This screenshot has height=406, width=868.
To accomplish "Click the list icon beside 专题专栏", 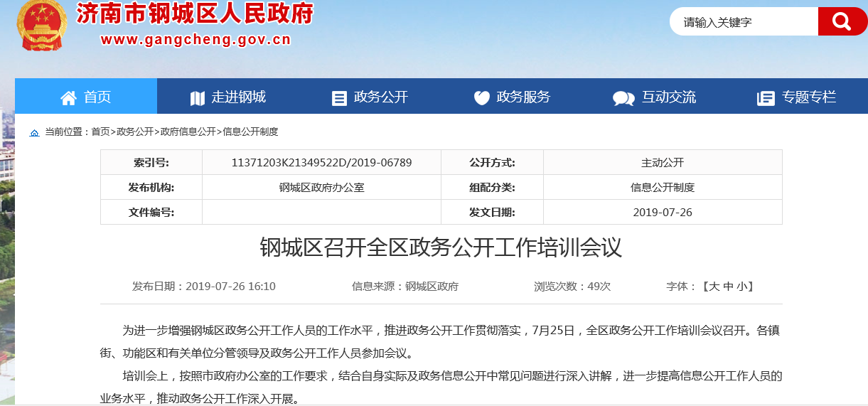I will [x=766, y=98].
